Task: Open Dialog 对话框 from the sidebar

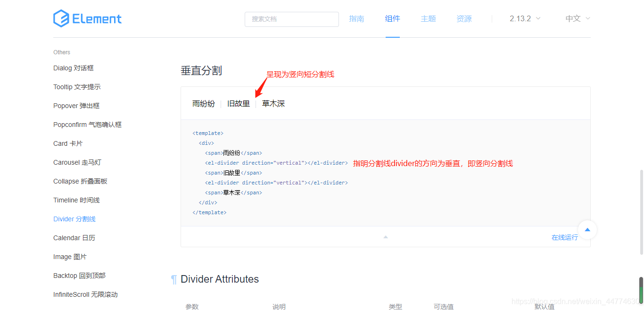Action: point(73,68)
